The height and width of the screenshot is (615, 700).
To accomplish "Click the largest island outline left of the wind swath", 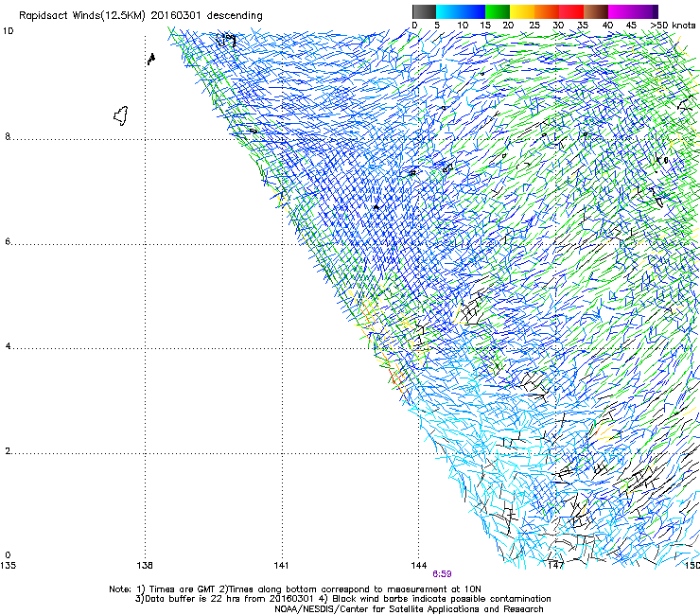I will (x=121, y=115).
